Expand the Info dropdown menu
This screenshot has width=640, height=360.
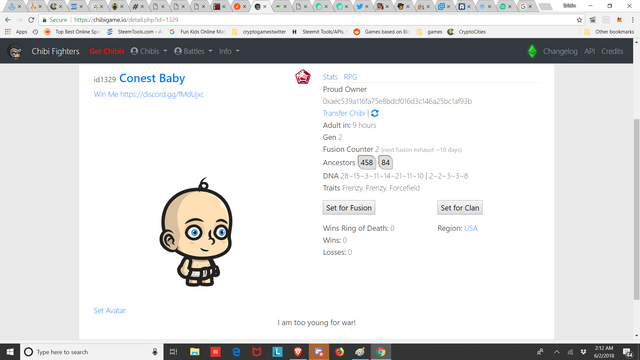point(229,51)
